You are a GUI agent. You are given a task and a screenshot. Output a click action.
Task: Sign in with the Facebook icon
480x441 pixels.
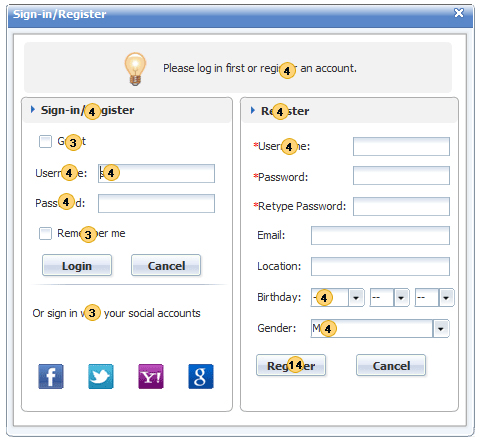pyautogui.click(x=51, y=376)
